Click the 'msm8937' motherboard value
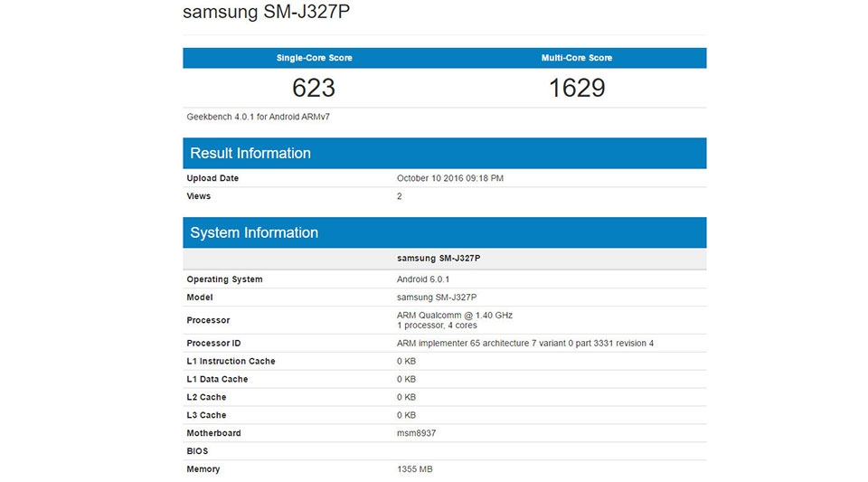This screenshot has width=868, height=482. pos(416,433)
